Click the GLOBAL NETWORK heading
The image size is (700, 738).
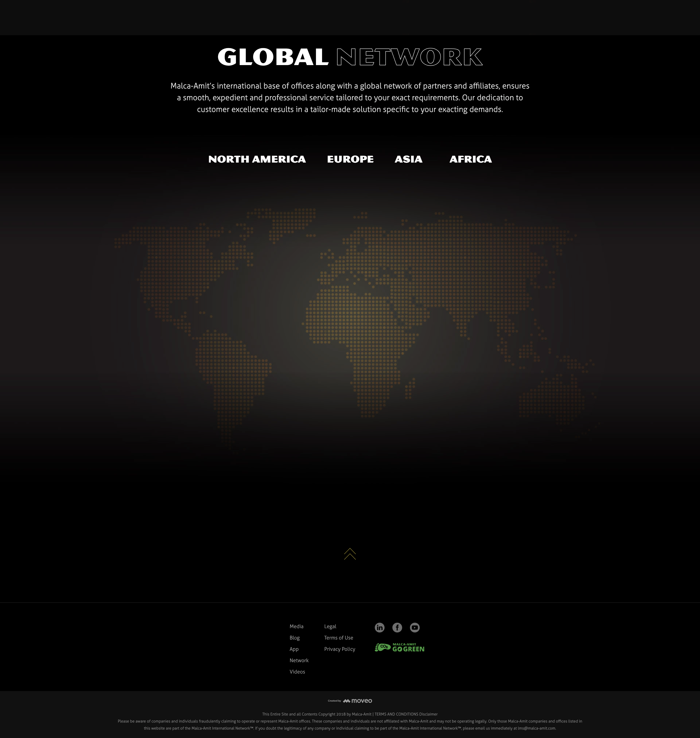point(350,57)
